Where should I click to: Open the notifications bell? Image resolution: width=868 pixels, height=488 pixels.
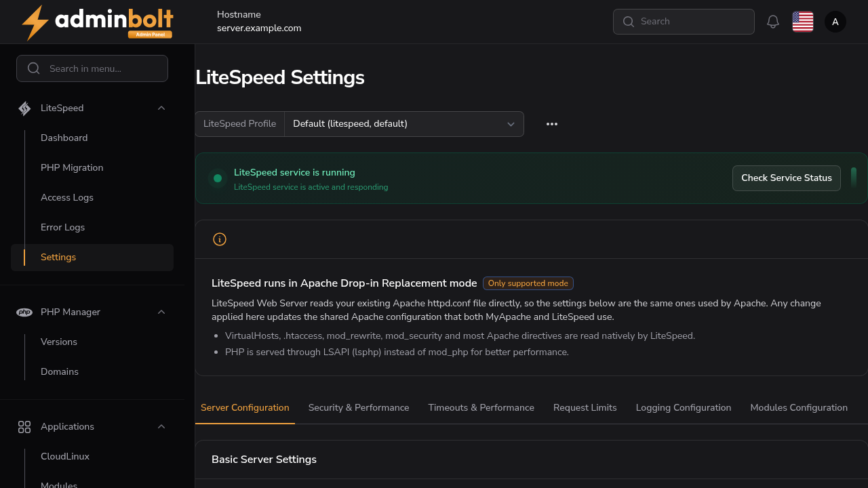(x=773, y=22)
